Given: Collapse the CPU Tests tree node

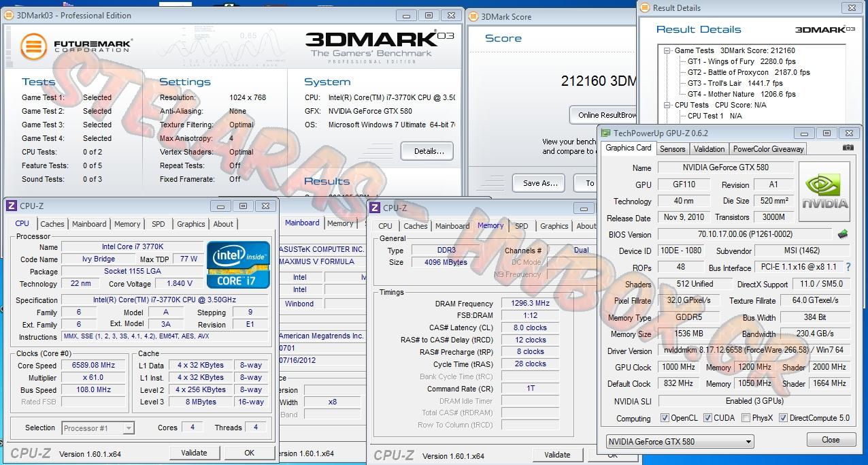Looking at the screenshot, I should click(x=667, y=105).
